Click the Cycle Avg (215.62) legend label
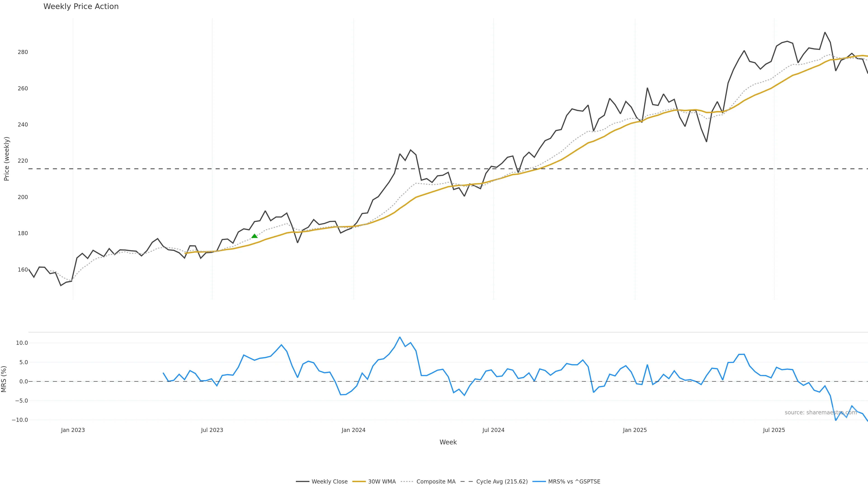This screenshot has height=488, width=868. coord(502,482)
